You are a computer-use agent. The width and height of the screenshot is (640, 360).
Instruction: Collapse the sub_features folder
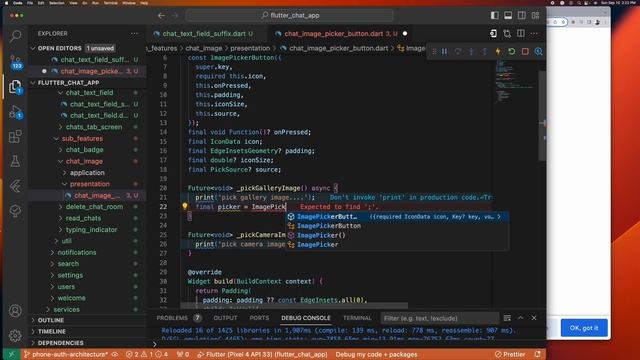tap(82, 138)
